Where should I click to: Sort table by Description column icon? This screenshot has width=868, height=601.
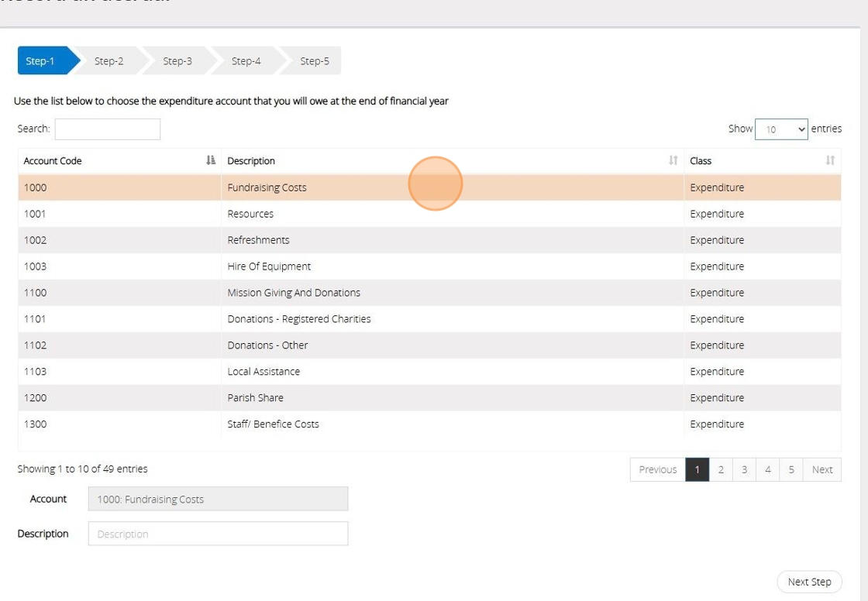[x=673, y=161]
